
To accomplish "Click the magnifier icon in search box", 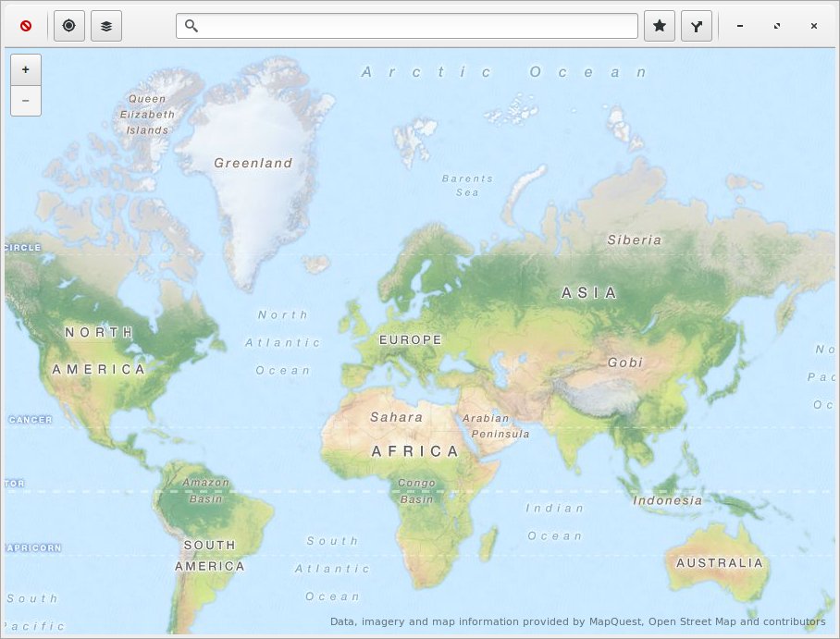I will [x=191, y=26].
